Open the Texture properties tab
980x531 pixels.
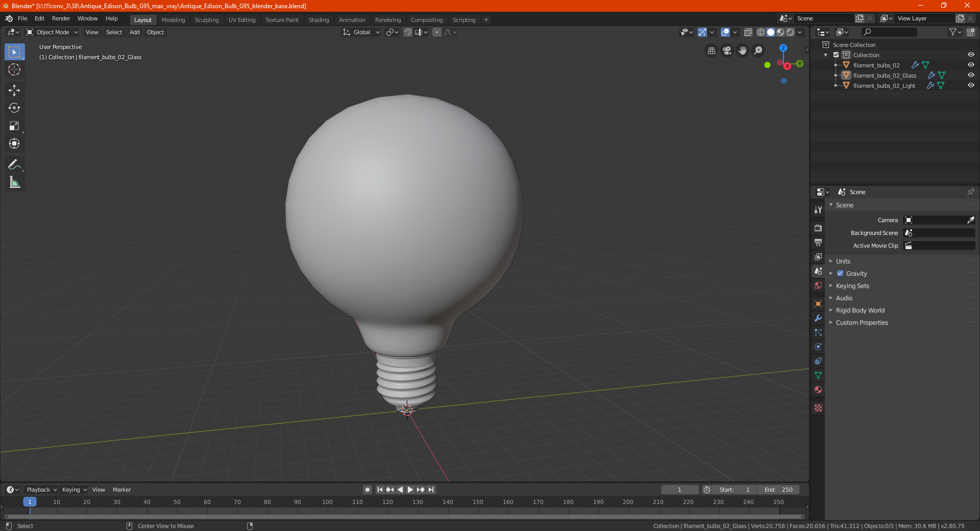(818, 408)
